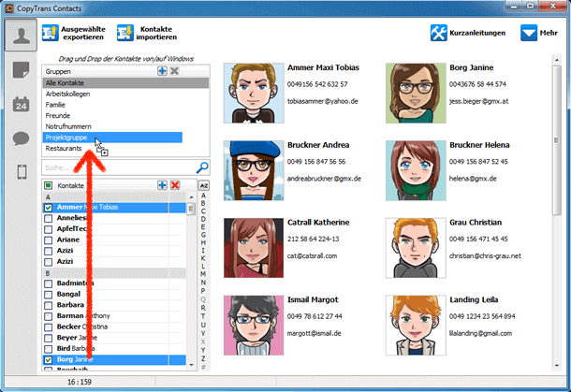This screenshot has height=392, width=571.
Task: Click email tobiasammer@yahoo.de
Action: click(x=323, y=101)
